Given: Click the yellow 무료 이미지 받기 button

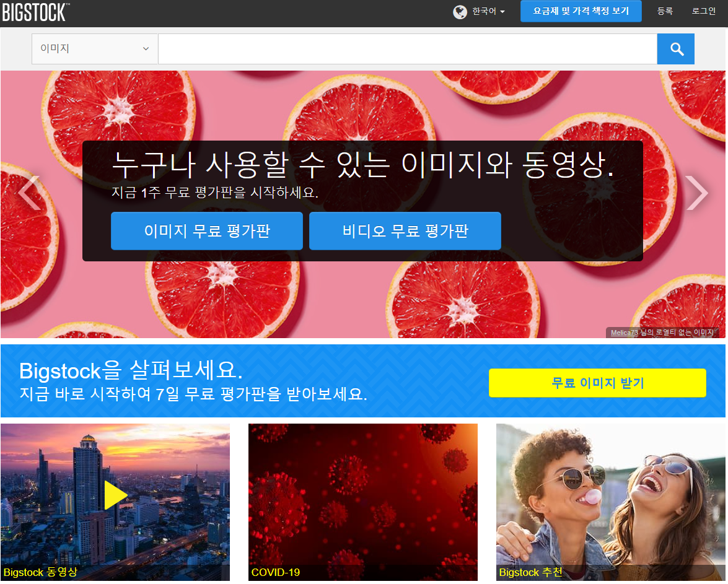Looking at the screenshot, I should pyautogui.click(x=597, y=383).
